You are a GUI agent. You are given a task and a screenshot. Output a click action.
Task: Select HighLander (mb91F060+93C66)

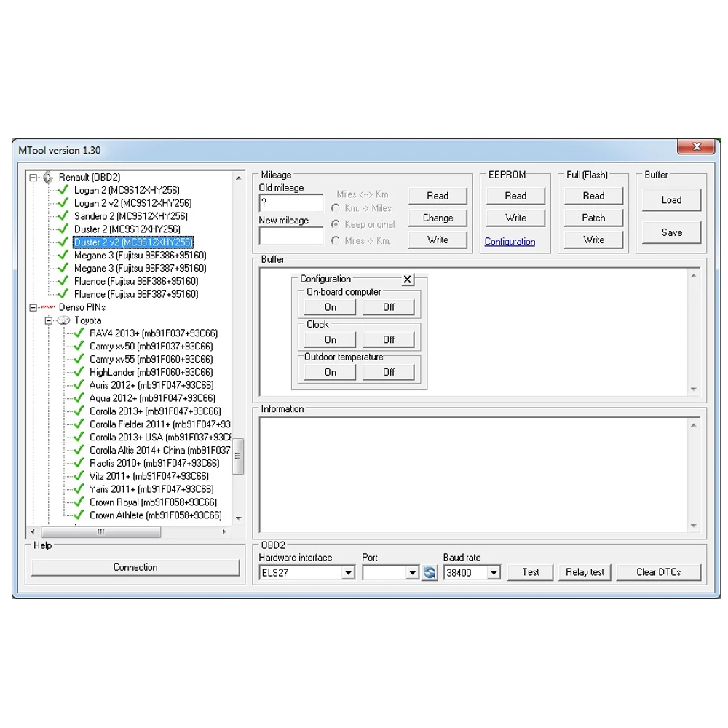click(x=151, y=372)
